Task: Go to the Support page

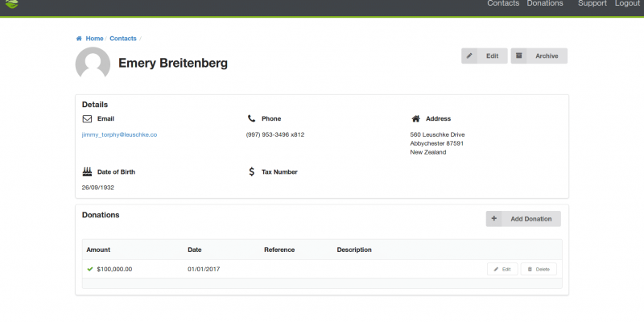Action: point(592,4)
